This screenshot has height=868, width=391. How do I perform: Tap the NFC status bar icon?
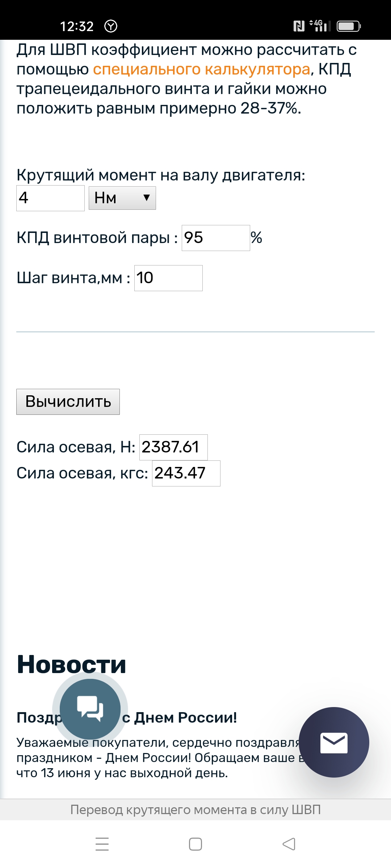(299, 26)
